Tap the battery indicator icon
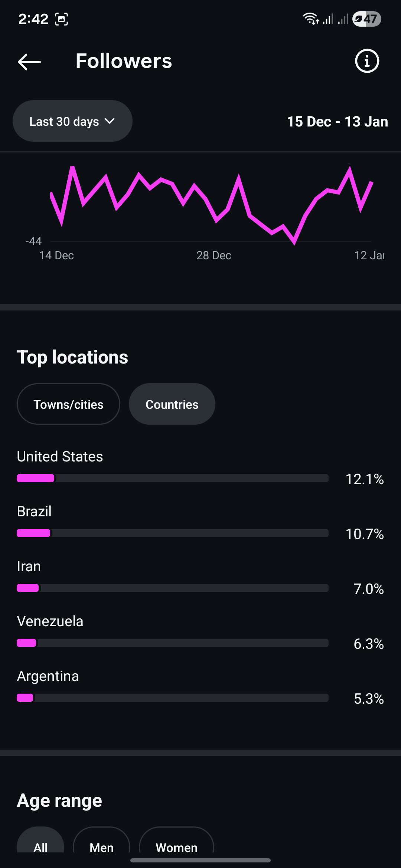This screenshot has width=401, height=868. pyautogui.click(x=366, y=19)
